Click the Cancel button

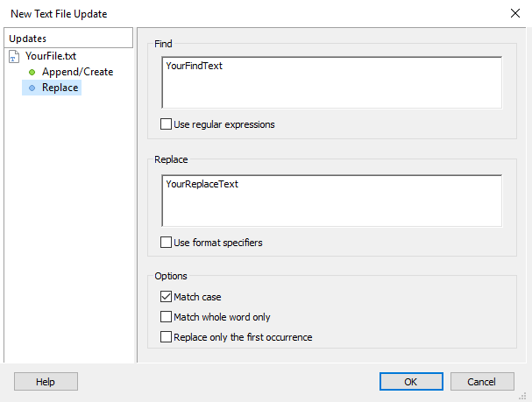(x=482, y=382)
